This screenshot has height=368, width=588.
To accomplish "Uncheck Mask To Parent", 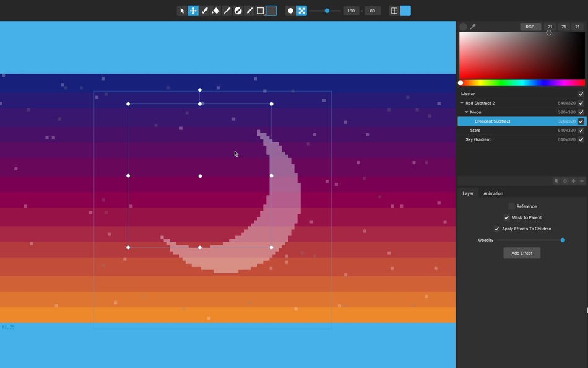I will 508,217.
